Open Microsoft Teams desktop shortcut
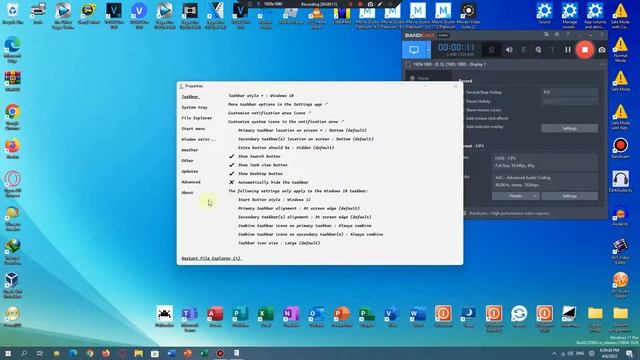 (x=189, y=319)
